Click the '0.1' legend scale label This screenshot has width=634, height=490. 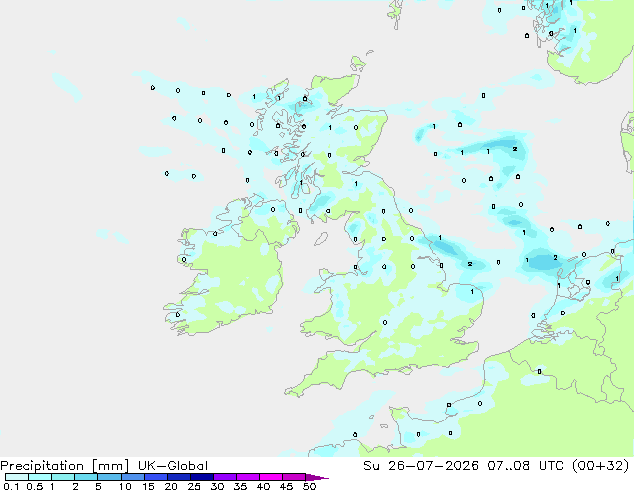pos(11,486)
